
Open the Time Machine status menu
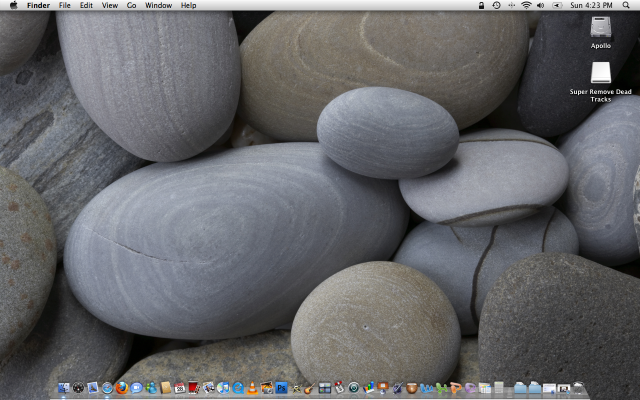pyautogui.click(x=497, y=6)
